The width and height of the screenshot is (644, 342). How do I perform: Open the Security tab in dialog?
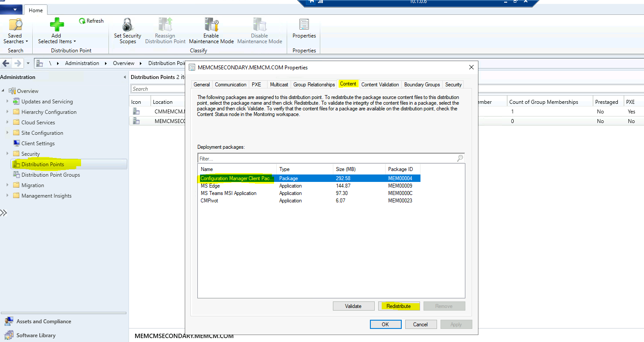click(453, 85)
